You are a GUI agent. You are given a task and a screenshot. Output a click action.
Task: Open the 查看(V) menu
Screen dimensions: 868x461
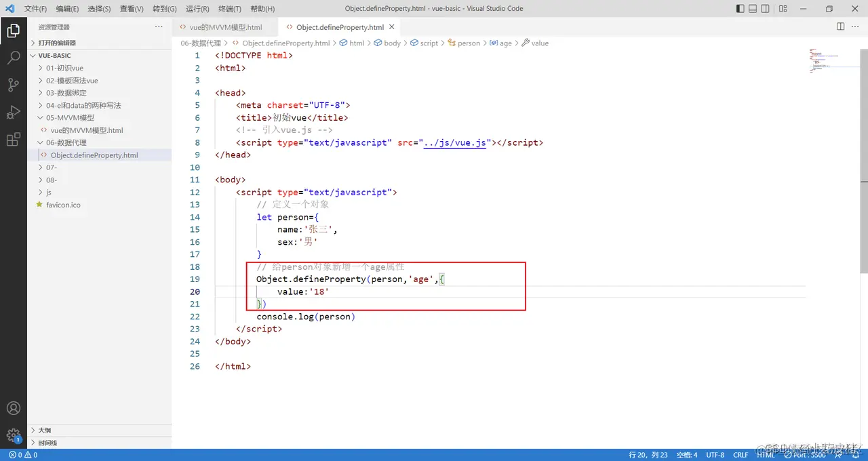point(132,9)
